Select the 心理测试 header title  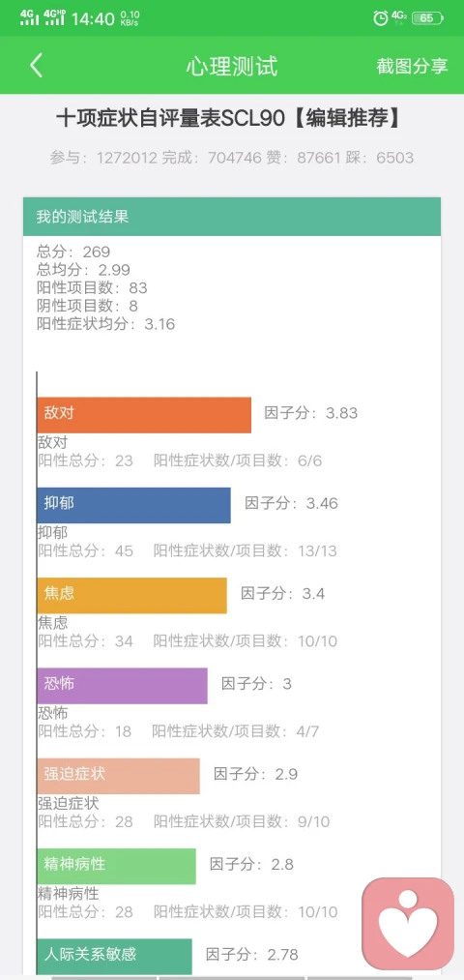(x=232, y=66)
